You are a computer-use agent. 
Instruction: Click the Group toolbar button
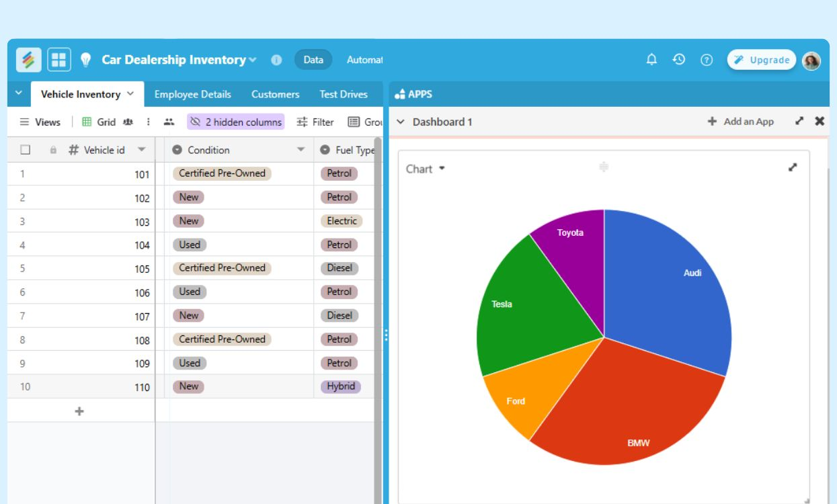pos(365,122)
